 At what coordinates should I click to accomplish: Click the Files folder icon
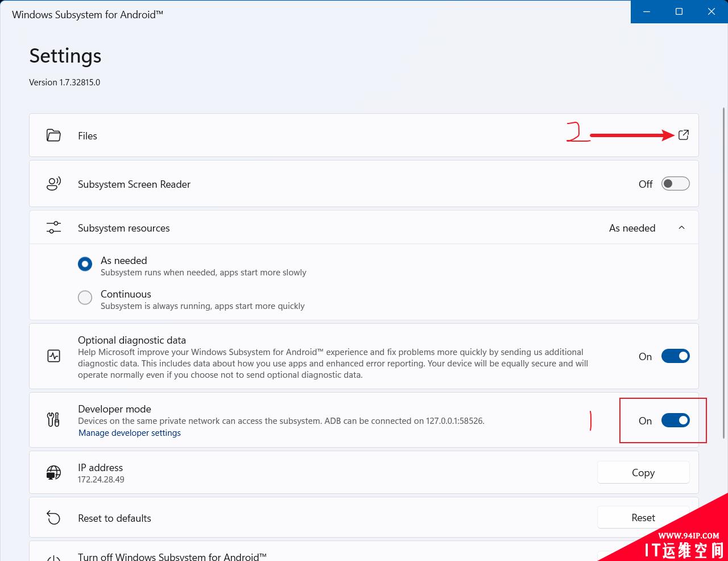[x=53, y=135]
